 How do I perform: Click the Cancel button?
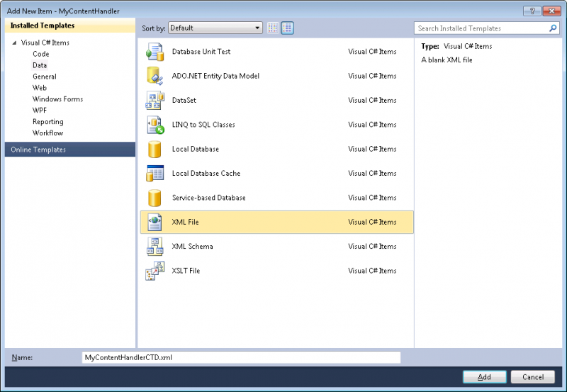click(x=533, y=377)
